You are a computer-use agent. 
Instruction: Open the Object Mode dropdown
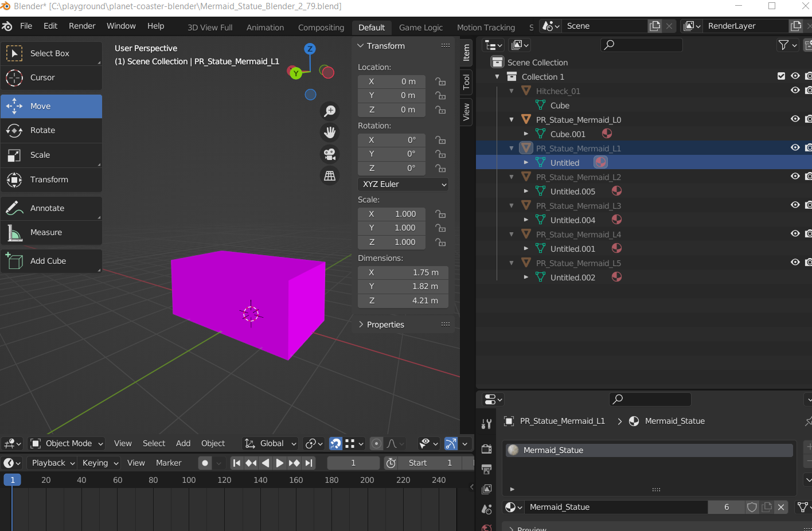coord(67,443)
